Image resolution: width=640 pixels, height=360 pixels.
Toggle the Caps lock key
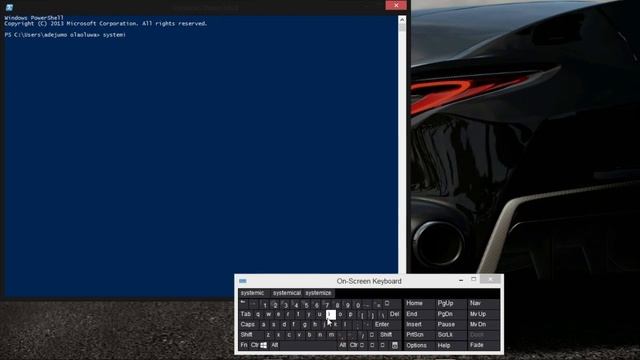click(248, 324)
